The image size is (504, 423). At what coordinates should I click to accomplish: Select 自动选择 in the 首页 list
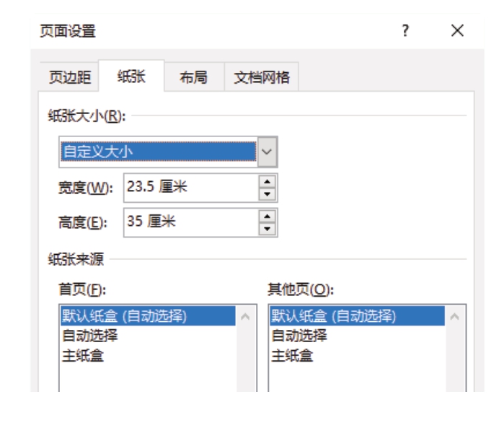point(89,336)
